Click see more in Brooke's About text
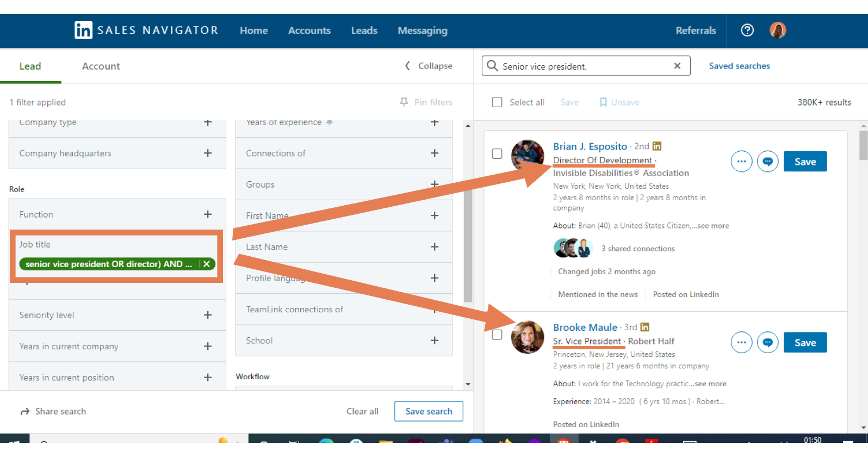This screenshot has height=457, width=868. (710, 384)
